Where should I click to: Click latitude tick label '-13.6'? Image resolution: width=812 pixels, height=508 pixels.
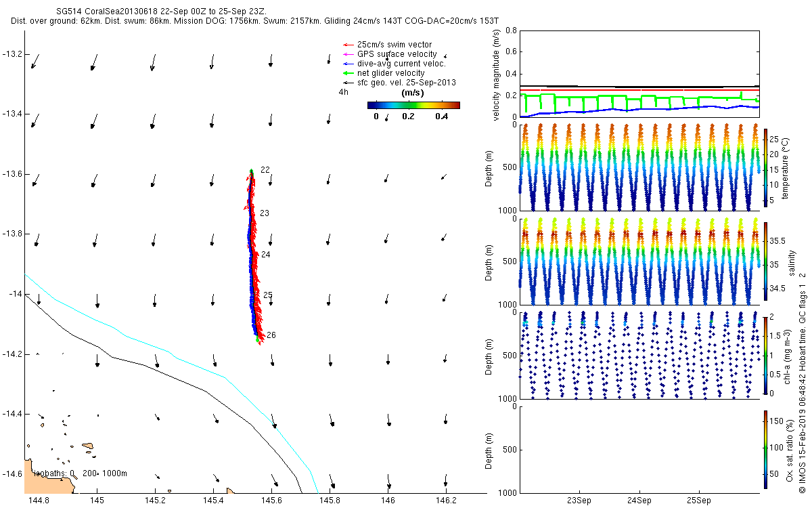click(12, 174)
